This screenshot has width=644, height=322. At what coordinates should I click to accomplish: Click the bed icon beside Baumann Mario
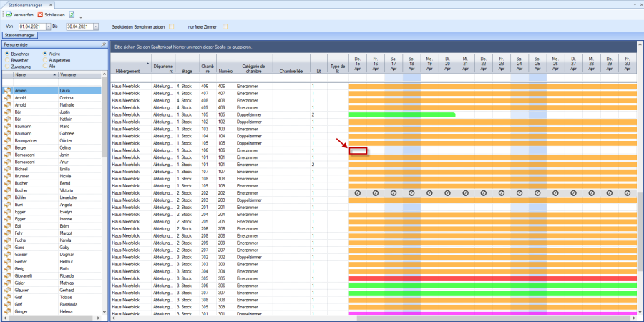(7, 126)
